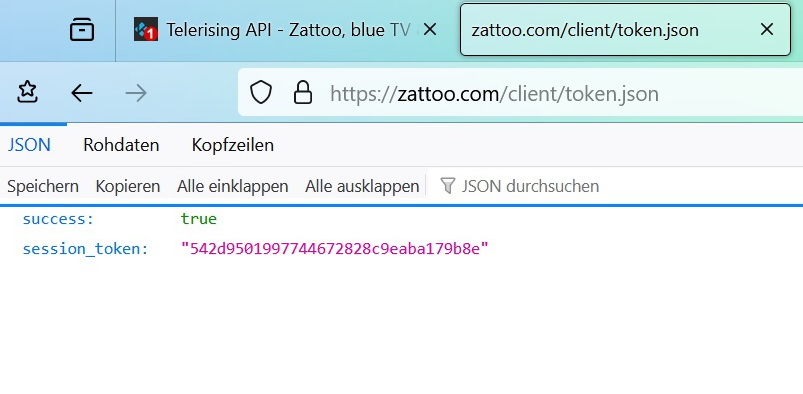
Task: Switch to the Telerising API tab
Action: 286,30
